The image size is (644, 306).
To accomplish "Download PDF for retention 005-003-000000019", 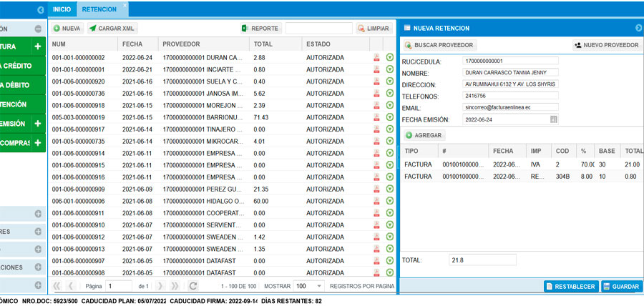I will point(376,117).
